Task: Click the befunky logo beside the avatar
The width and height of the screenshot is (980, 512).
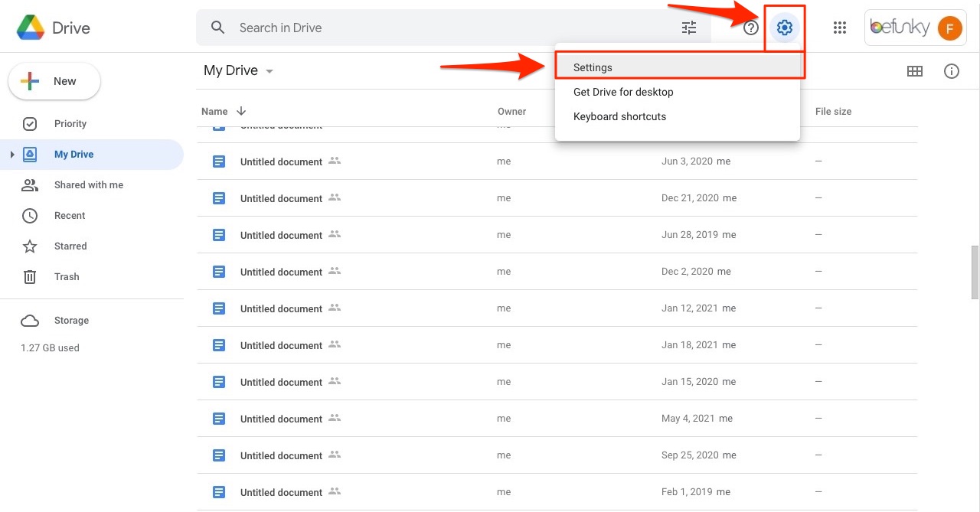Action: pos(900,28)
